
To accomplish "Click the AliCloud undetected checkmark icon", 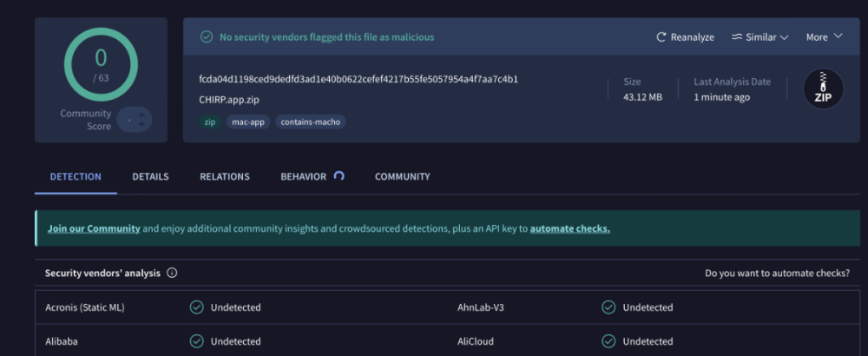I will [x=609, y=341].
